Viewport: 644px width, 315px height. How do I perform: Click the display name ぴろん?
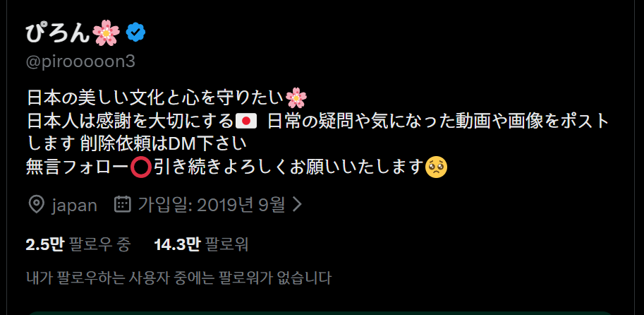pos(58,33)
